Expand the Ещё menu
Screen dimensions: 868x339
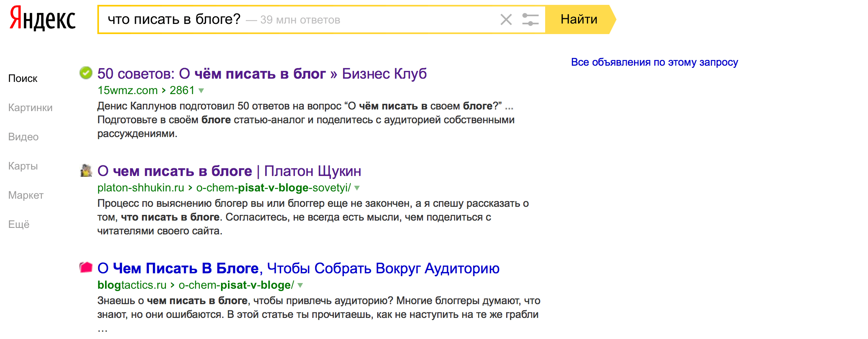click(19, 224)
